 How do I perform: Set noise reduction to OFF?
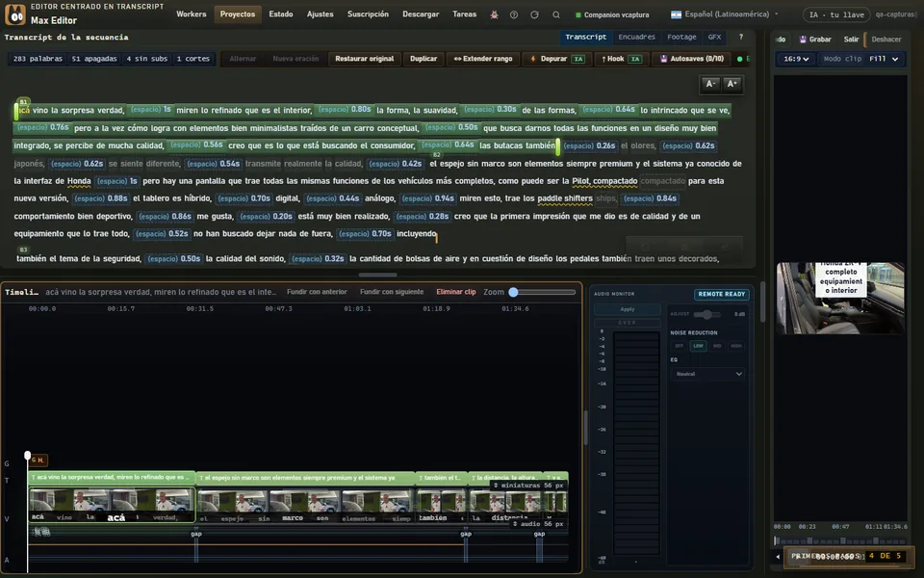[x=679, y=346]
